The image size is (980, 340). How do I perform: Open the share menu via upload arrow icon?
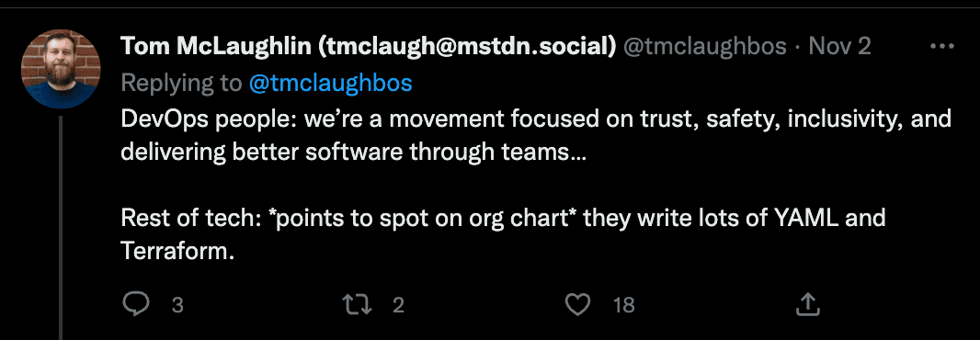[807, 304]
